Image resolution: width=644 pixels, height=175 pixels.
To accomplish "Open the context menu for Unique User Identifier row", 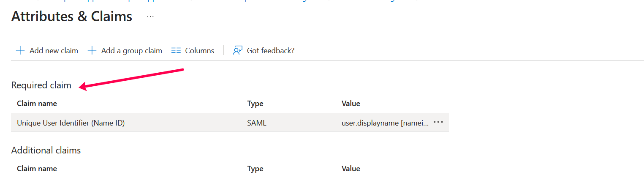I will [438, 122].
